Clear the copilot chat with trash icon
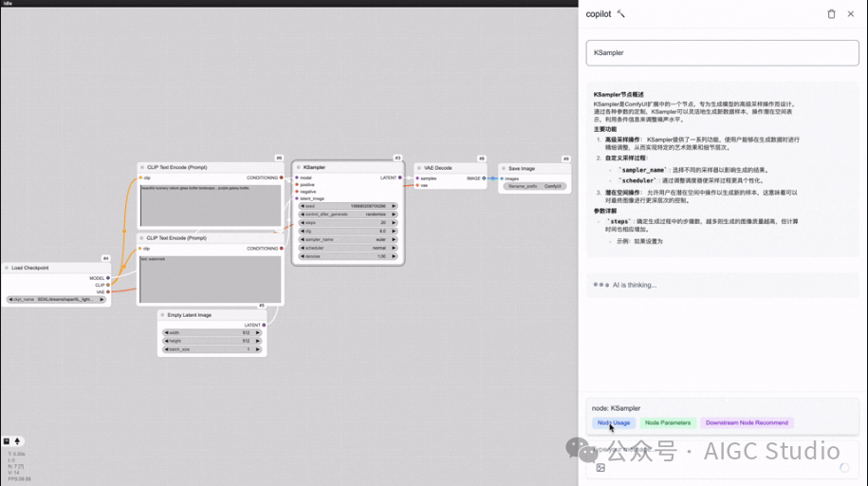Screen dimensions: 868x486 (x=831, y=14)
